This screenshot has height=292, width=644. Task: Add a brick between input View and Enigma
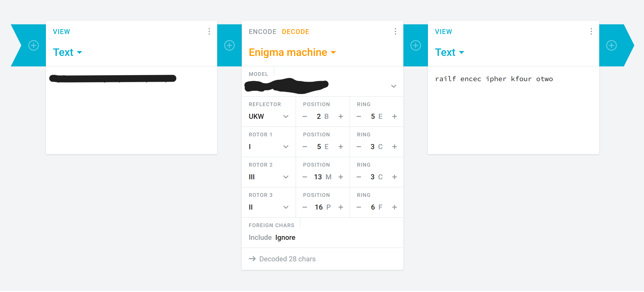coord(229,45)
